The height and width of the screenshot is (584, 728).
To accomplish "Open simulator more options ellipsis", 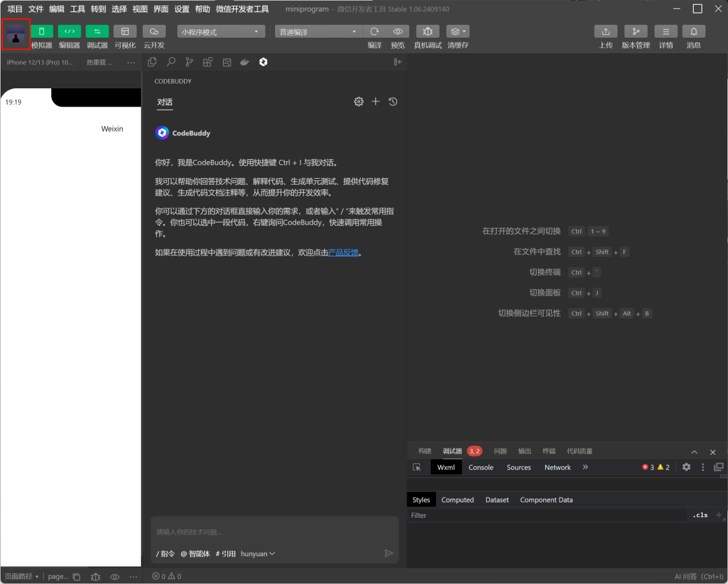I will click(x=131, y=62).
